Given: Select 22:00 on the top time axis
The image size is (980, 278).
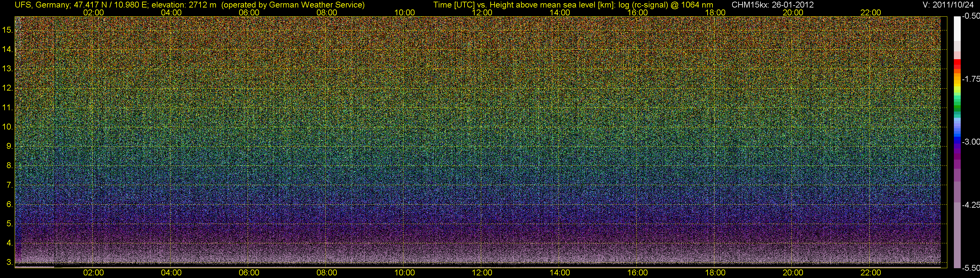Looking at the screenshot, I should point(871,12).
